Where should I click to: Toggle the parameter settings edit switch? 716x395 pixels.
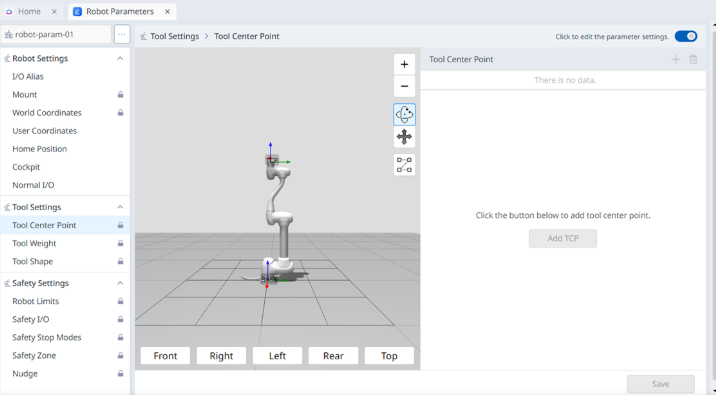tap(686, 36)
